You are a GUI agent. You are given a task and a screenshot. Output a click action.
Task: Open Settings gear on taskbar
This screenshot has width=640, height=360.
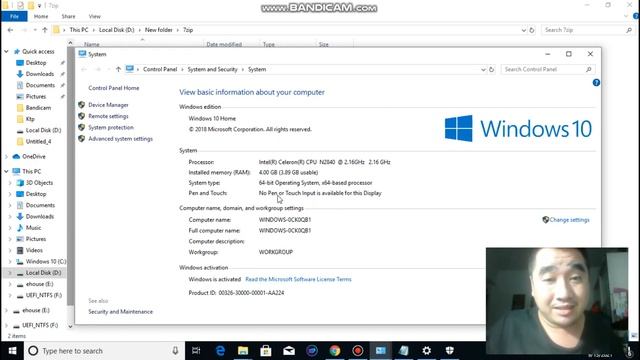(x=427, y=351)
